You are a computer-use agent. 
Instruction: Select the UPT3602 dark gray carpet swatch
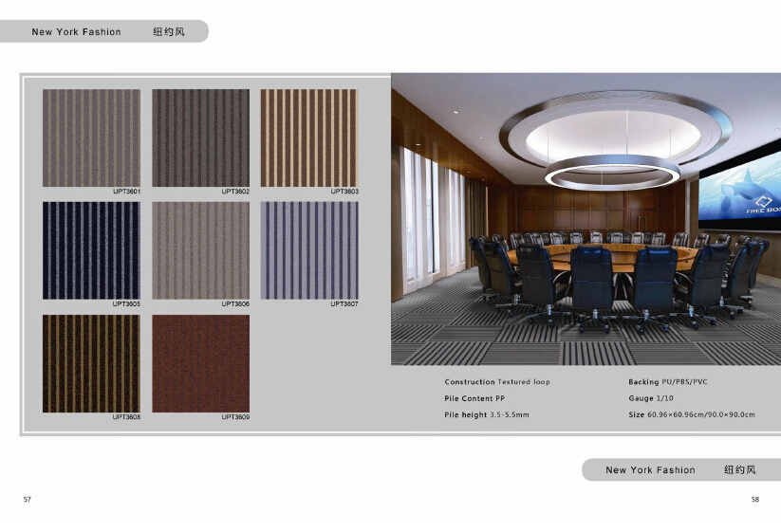200,138
